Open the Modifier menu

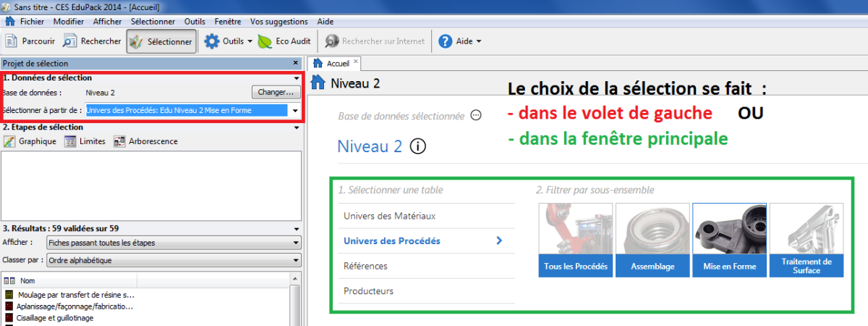click(x=68, y=22)
